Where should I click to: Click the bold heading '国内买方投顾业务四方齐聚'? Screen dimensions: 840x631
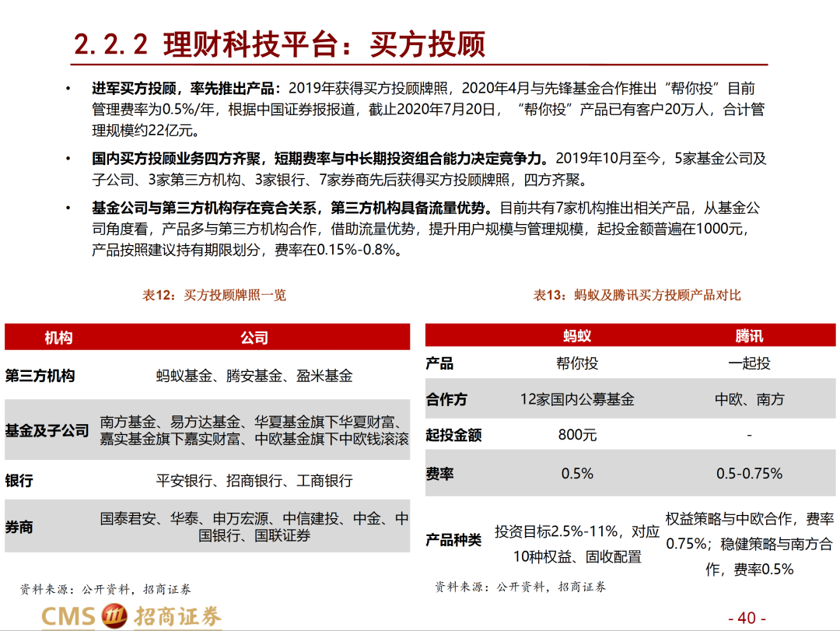click(177, 159)
